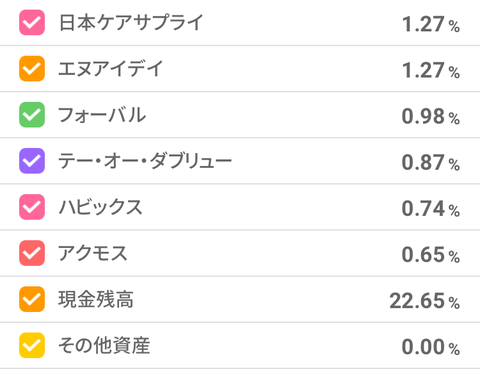Select the その他資産 other assets label
The image size is (480, 369).
104,345
